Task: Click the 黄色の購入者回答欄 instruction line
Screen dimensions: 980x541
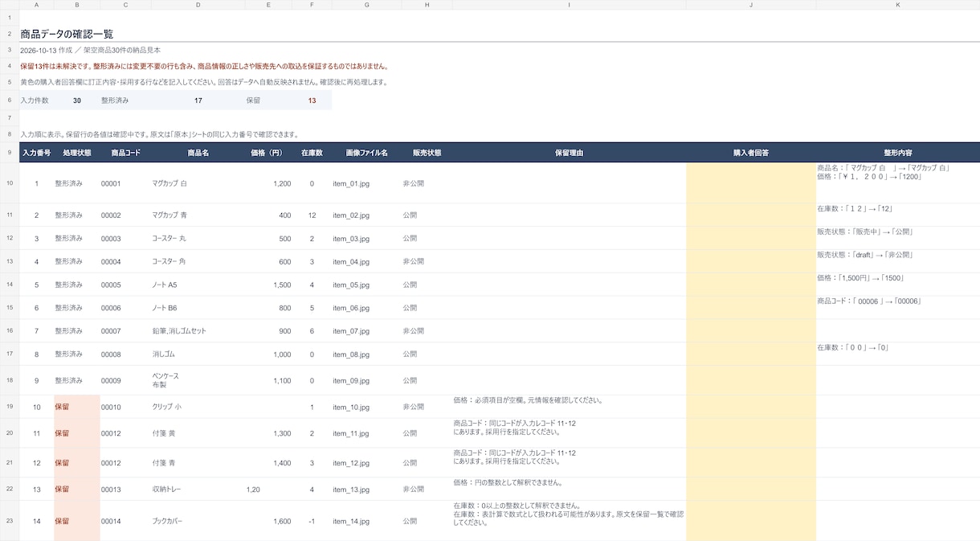Action: (x=204, y=82)
